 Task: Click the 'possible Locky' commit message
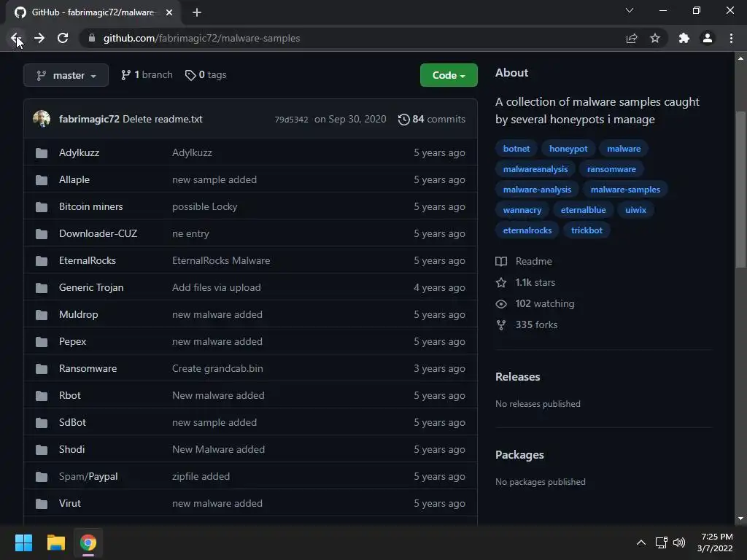[205, 206]
